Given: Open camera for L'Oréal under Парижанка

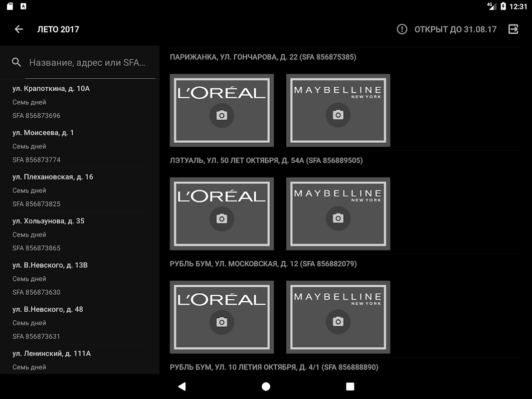Looking at the screenshot, I should coord(221,115).
